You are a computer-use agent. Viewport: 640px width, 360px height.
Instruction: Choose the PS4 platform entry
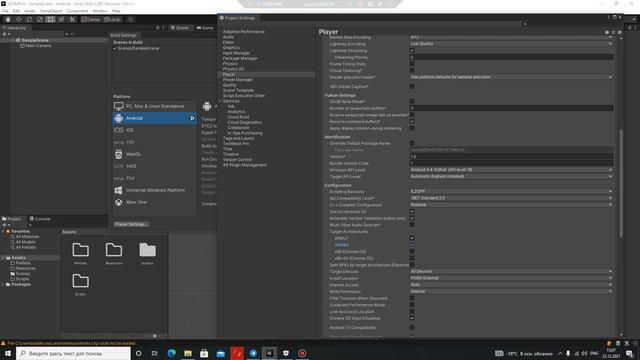(154, 178)
